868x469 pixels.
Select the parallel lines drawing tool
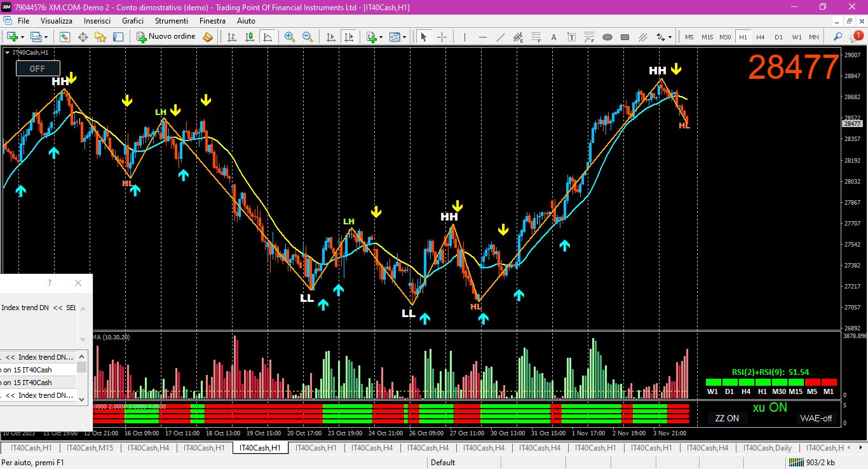coord(643,37)
